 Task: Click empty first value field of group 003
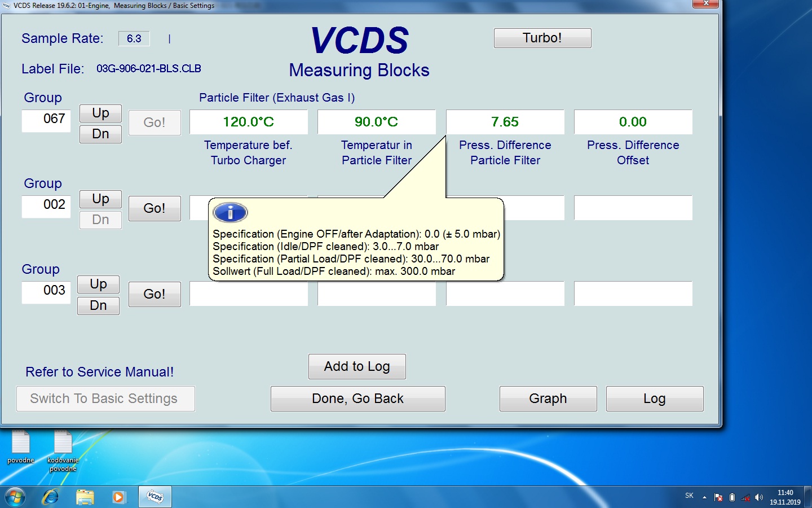tap(249, 294)
